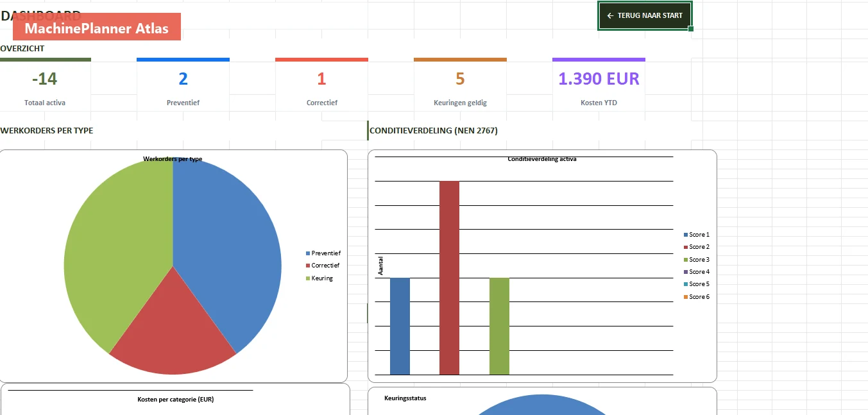Click the Score 4 legend entry

click(697, 272)
